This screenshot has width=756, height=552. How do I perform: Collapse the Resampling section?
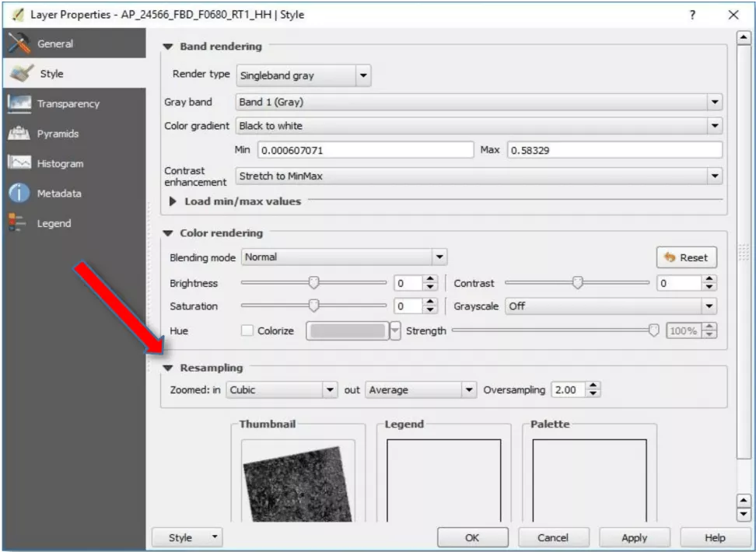168,368
